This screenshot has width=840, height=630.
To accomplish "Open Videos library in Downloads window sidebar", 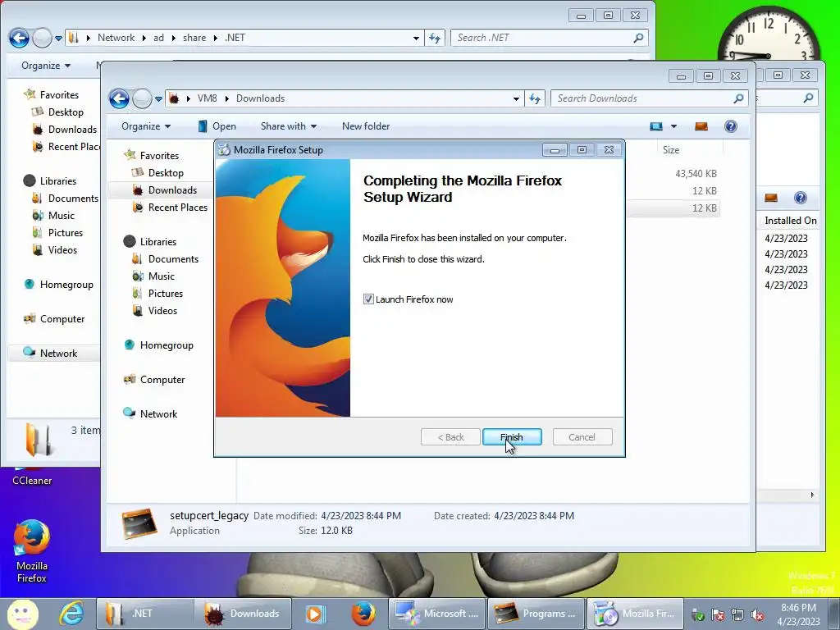I will click(162, 311).
